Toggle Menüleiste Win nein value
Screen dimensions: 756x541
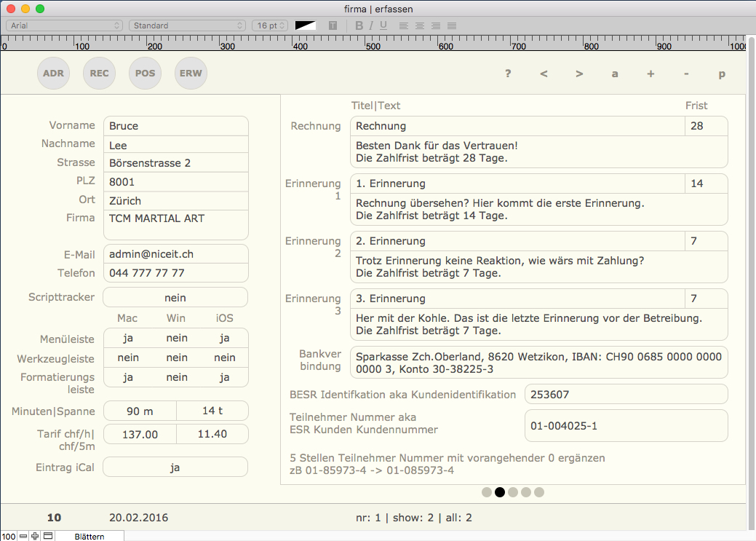[x=177, y=338]
